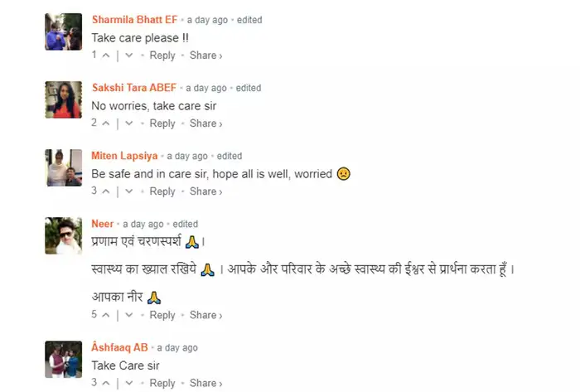
Task: Reply to Sakshi Tara ABEF's comment
Action: coord(162,123)
